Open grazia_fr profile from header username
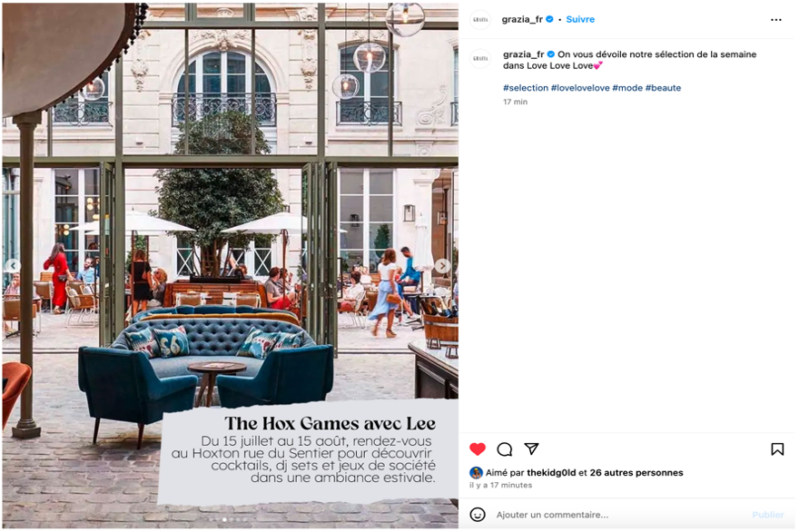 click(522, 19)
